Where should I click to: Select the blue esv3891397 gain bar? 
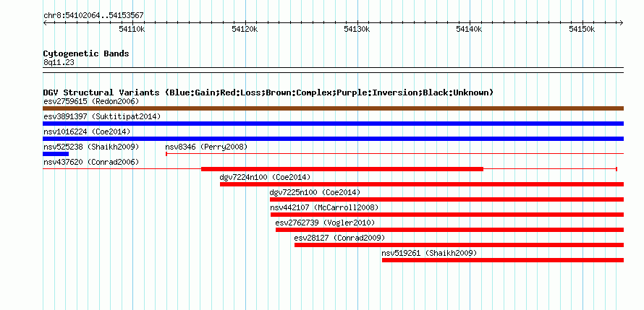tap(333, 124)
